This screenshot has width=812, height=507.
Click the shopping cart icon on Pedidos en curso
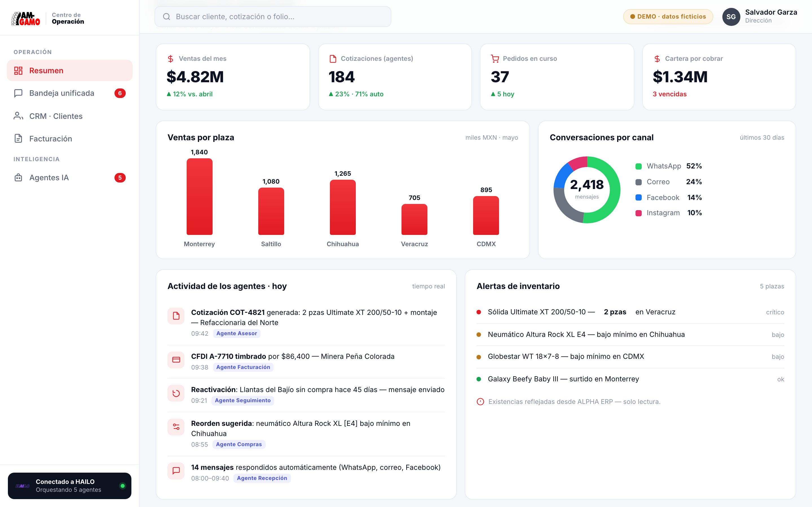[x=495, y=59]
